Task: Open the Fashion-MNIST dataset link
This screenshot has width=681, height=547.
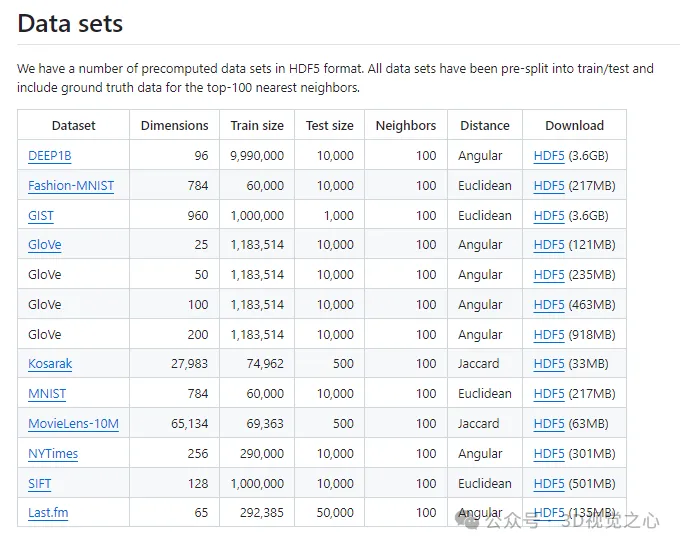Action: click(x=71, y=186)
